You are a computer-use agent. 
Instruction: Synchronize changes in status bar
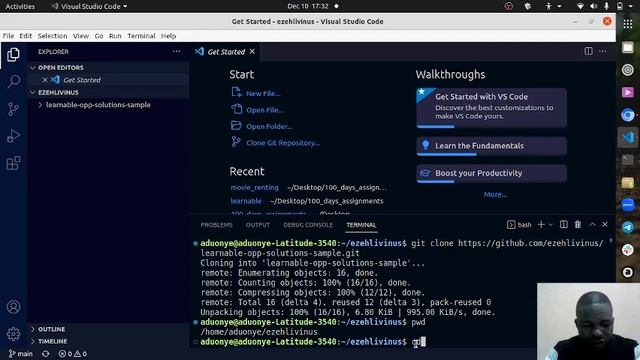(x=46, y=354)
